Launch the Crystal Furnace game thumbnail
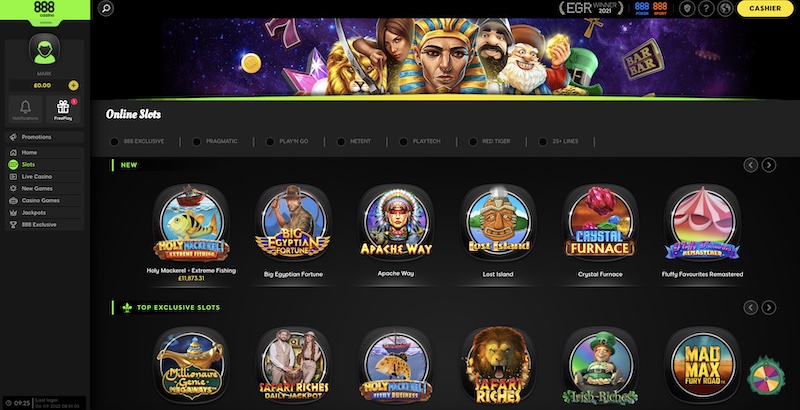 (x=600, y=222)
